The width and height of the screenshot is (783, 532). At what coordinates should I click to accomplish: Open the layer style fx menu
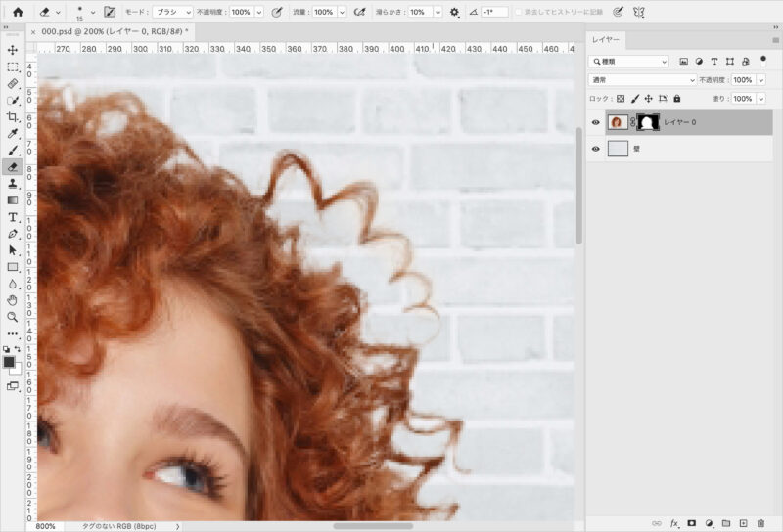pyautogui.click(x=674, y=523)
